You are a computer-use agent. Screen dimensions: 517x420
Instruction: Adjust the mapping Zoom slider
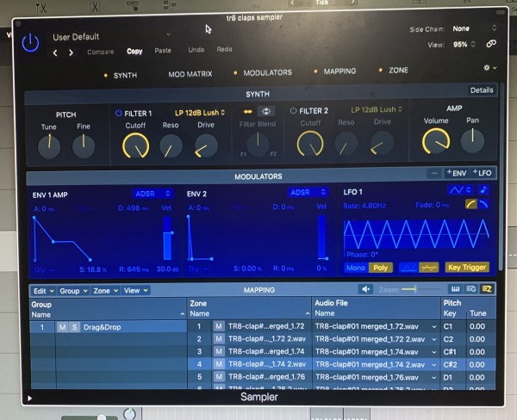click(416, 289)
